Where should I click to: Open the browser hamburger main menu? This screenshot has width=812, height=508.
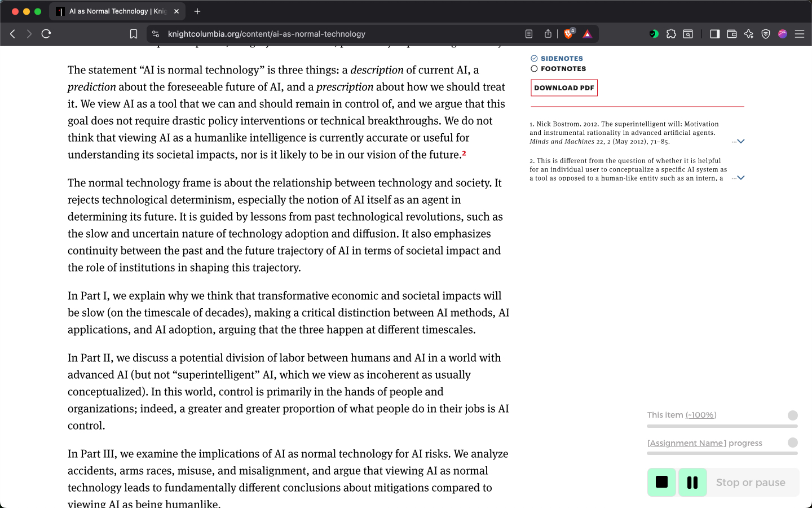click(800, 34)
